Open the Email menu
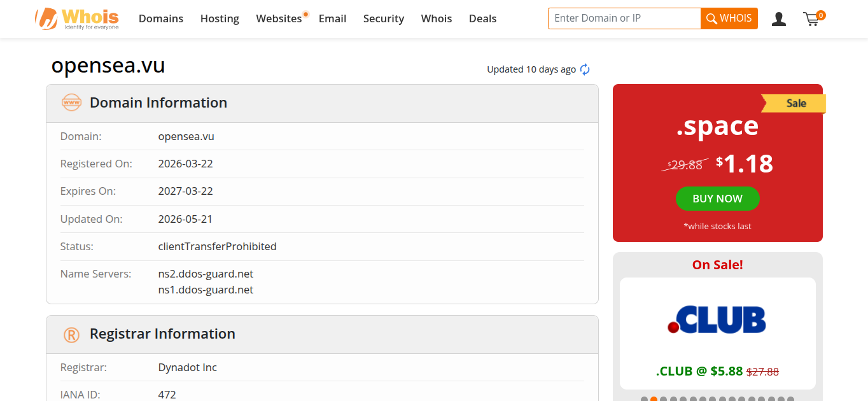Screen dimensions: 868x401 [x=332, y=18]
